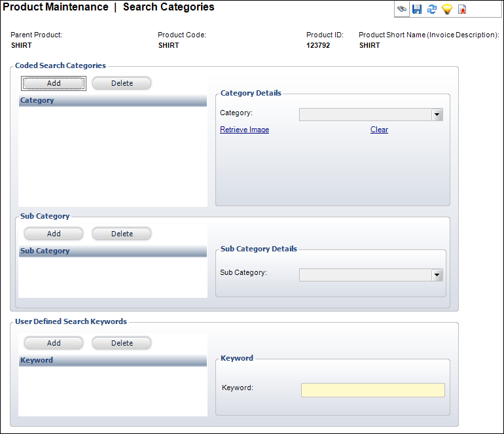This screenshot has height=434, width=504.
Task: Focus the yellow Keyword input field
Action: (373, 390)
